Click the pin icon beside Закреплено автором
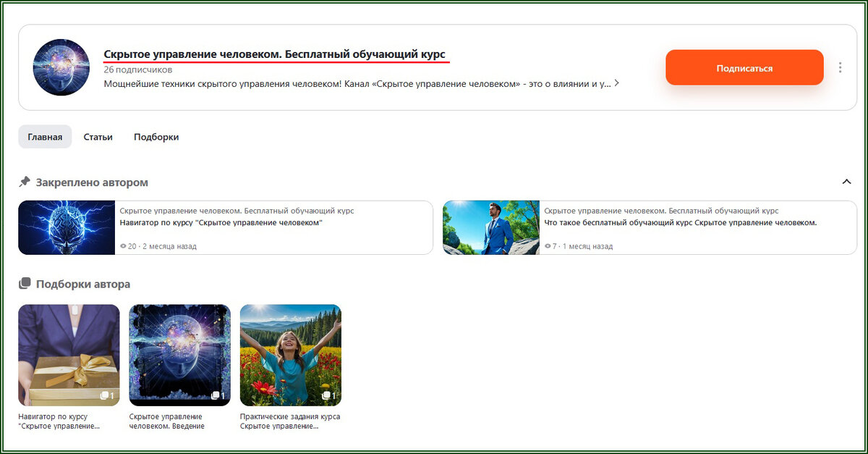 (x=25, y=182)
